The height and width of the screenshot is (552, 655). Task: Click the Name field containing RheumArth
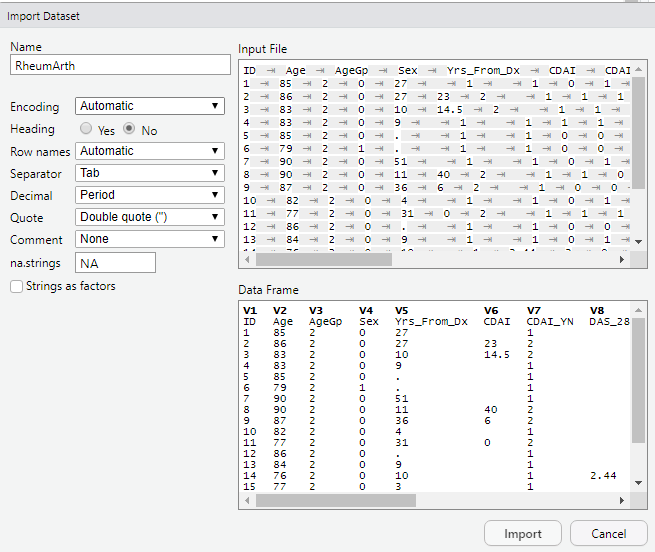(x=120, y=65)
